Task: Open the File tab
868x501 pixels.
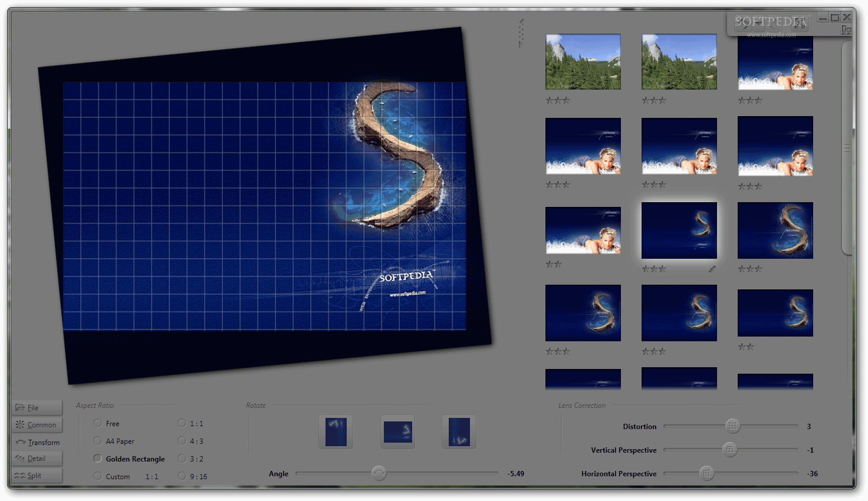Action: [37, 407]
